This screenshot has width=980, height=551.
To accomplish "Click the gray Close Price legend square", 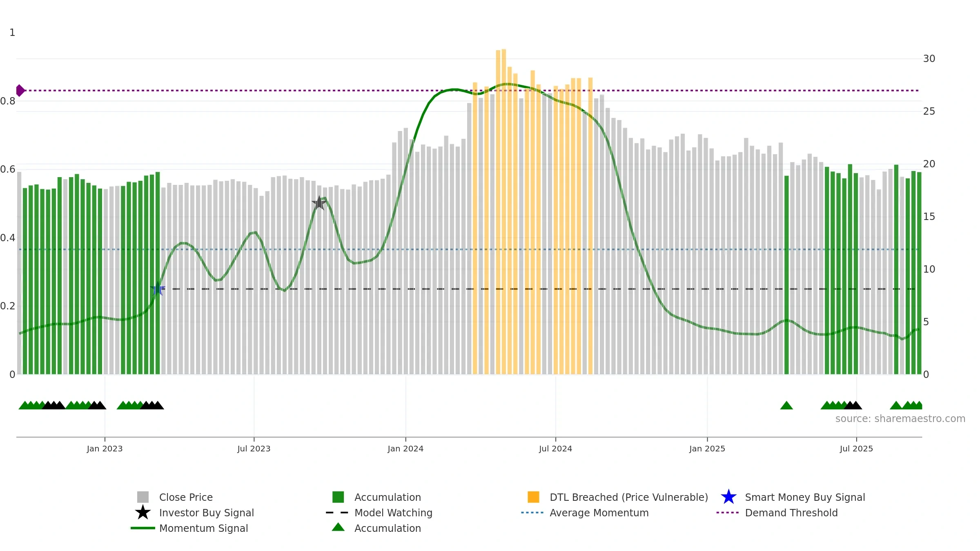I will [x=143, y=497].
